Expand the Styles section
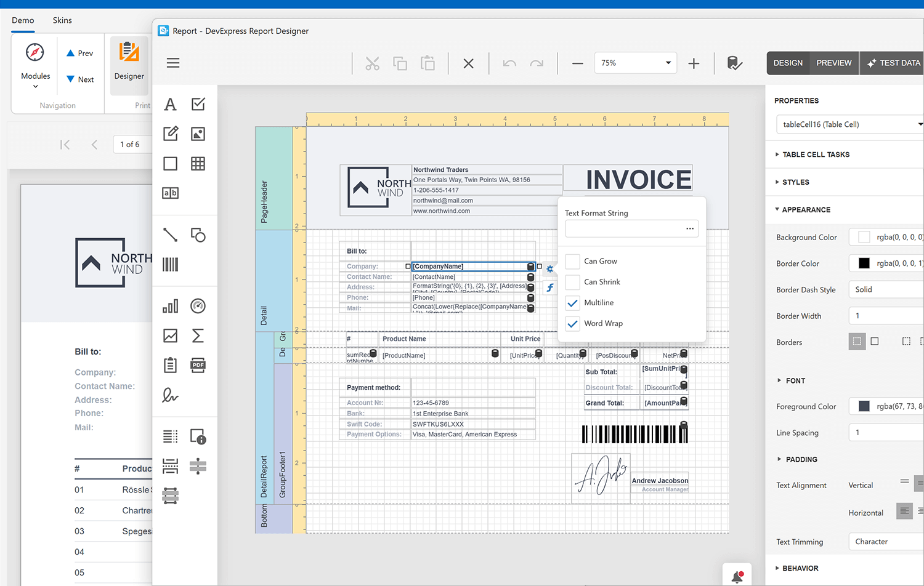The height and width of the screenshot is (586, 924). (x=793, y=182)
